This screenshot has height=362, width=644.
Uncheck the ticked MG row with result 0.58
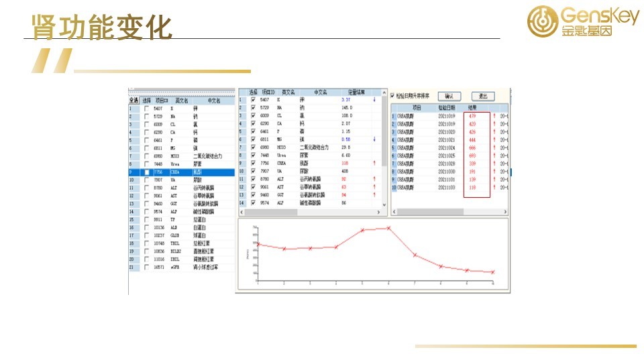[x=254, y=139]
